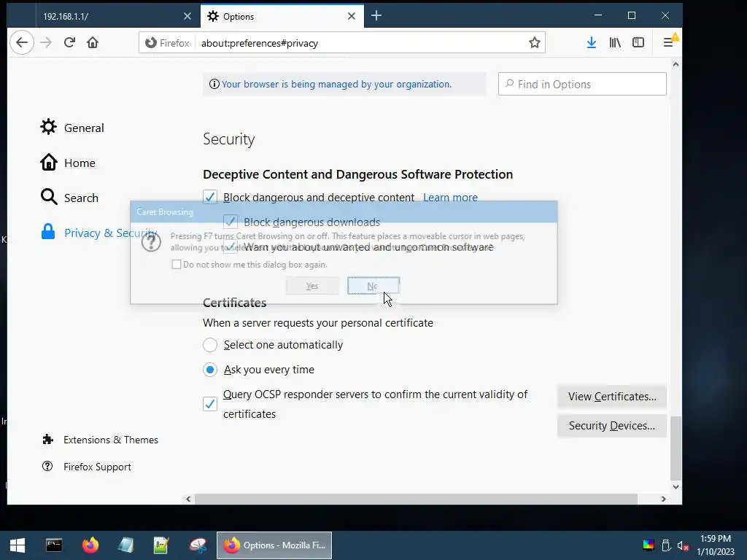Viewport: 747px width, 560px height.
Task: Click the horizontal scrollbar thumb
Action: click(416, 499)
